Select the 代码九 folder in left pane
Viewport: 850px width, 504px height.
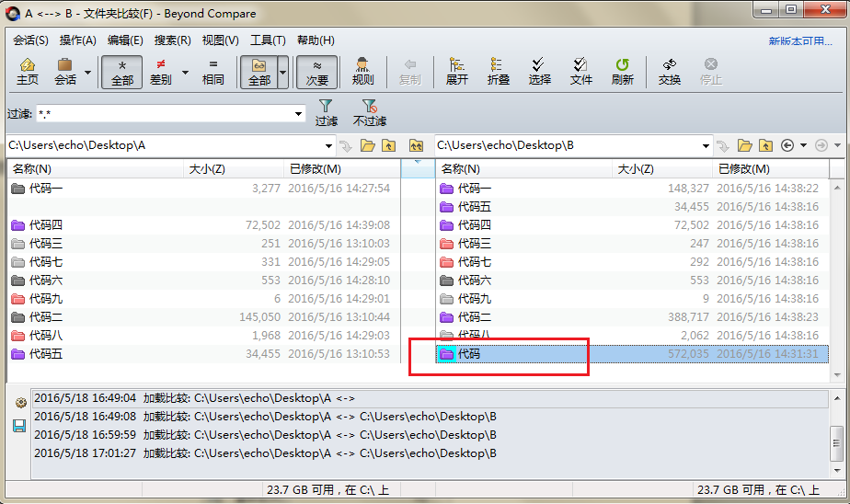204,299
